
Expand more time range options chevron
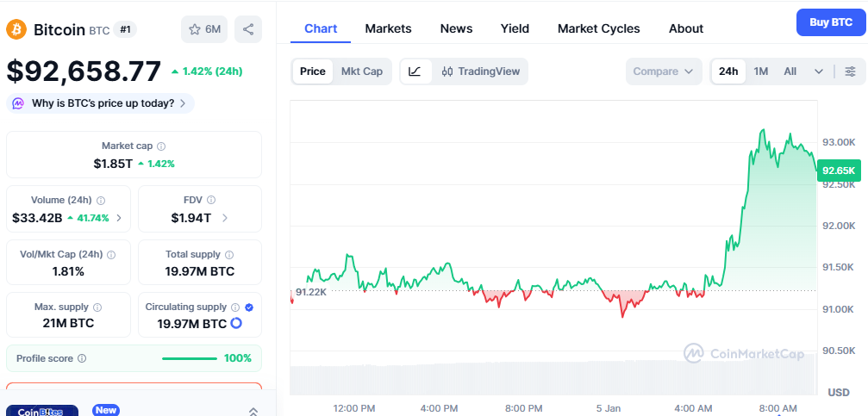point(819,71)
